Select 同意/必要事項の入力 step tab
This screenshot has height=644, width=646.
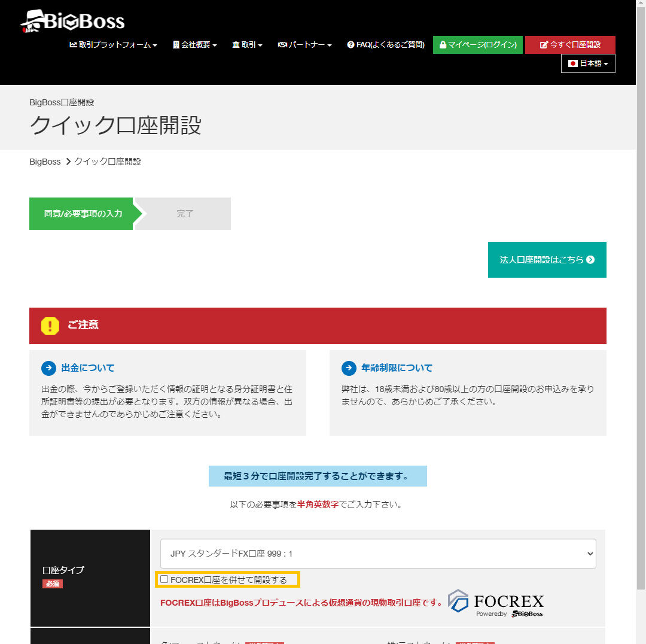pos(83,214)
